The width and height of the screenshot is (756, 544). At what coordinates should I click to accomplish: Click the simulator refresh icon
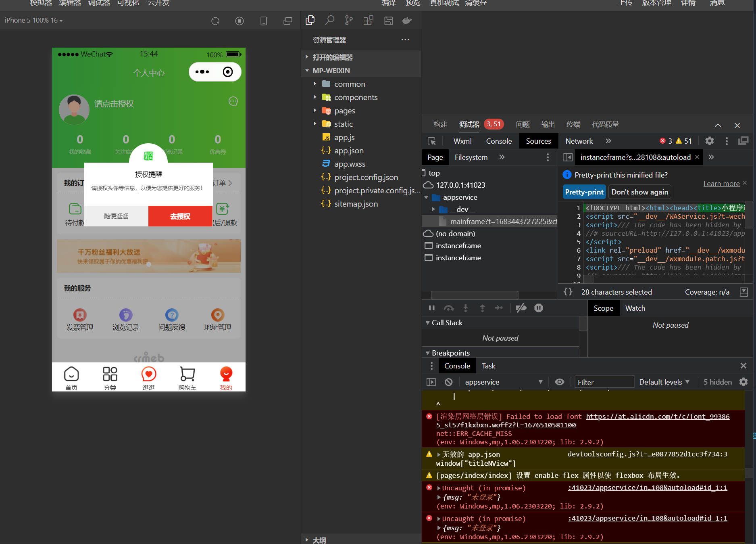(x=215, y=21)
